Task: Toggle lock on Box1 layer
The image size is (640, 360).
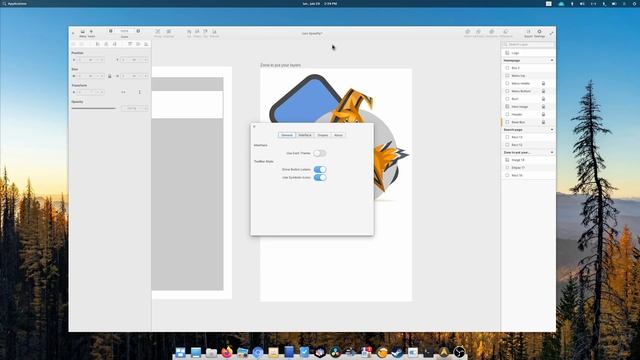Action: click(543, 99)
